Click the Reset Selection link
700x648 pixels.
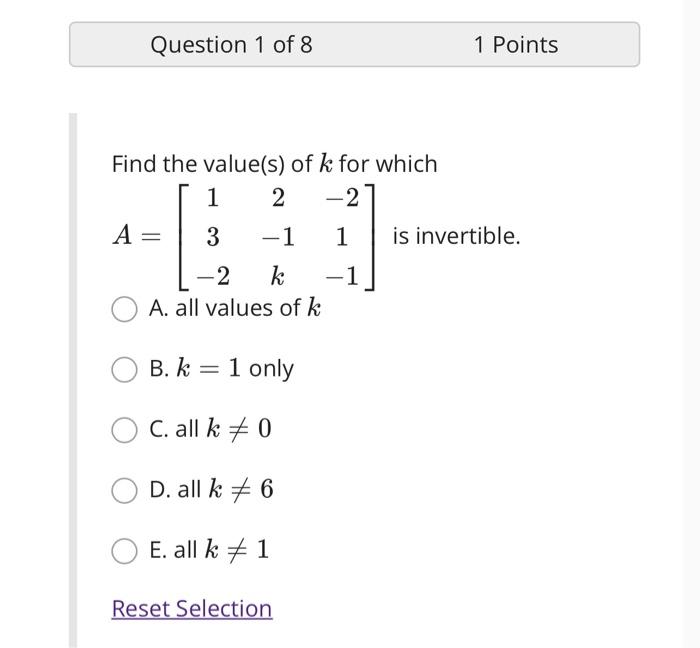coord(191,609)
